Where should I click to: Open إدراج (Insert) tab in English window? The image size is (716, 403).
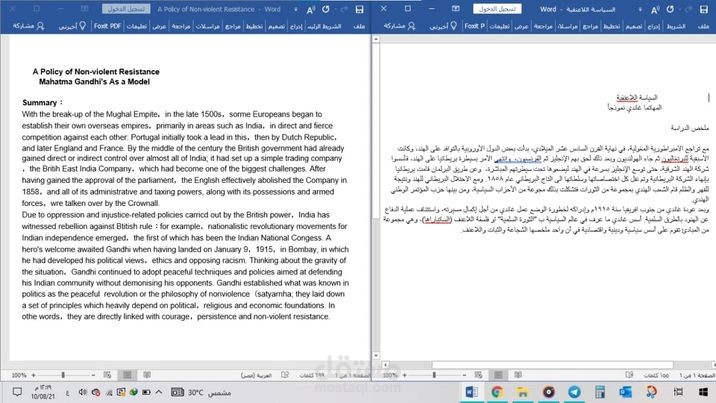296,26
